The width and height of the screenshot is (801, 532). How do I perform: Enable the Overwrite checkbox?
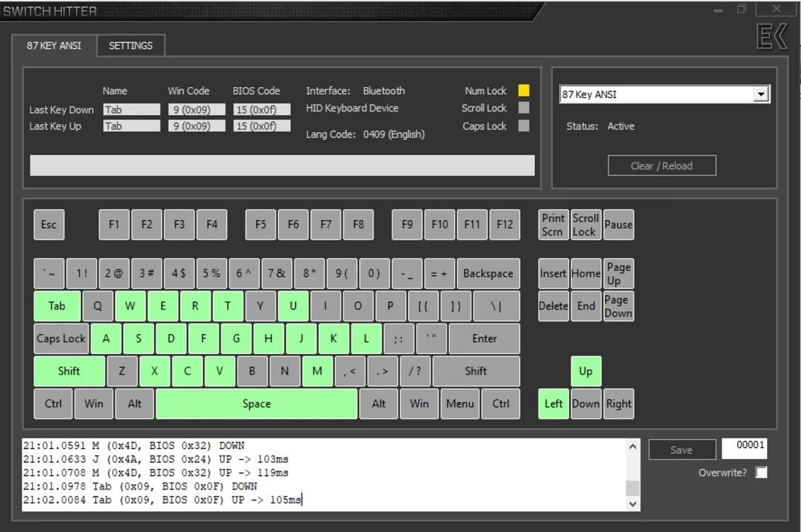pos(761,472)
